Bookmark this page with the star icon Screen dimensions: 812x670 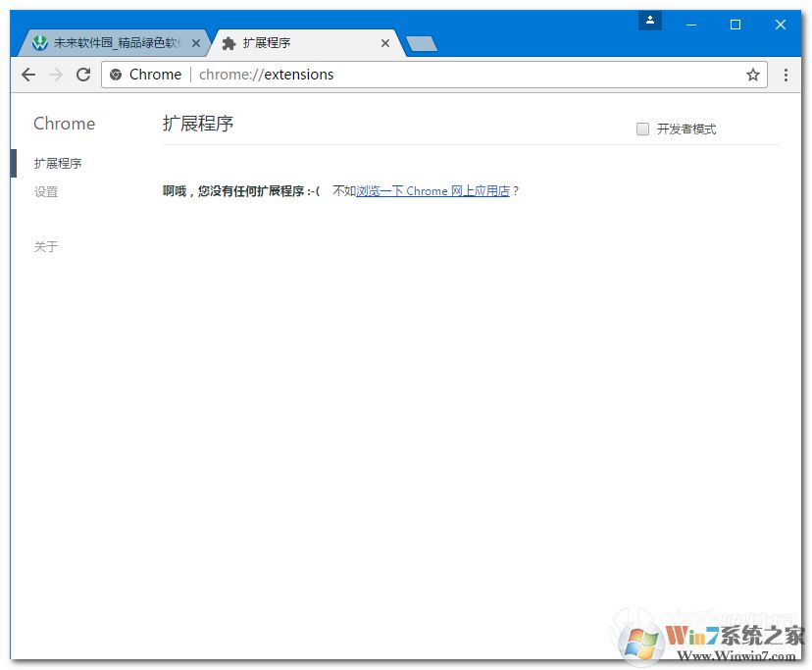tap(752, 75)
